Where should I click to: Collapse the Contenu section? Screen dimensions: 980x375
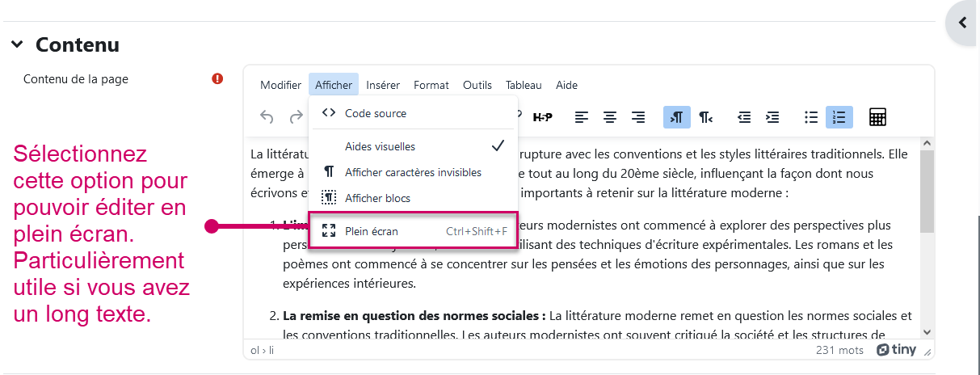(18, 44)
